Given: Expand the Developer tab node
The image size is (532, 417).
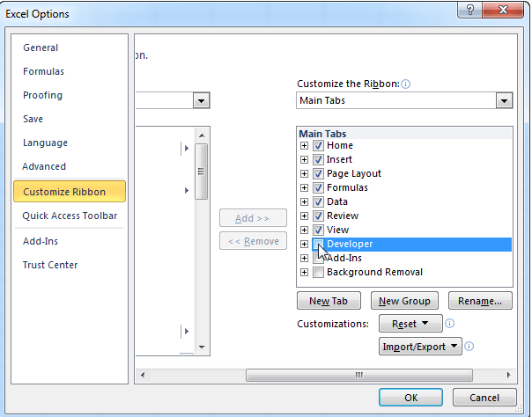Looking at the screenshot, I should point(305,244).
